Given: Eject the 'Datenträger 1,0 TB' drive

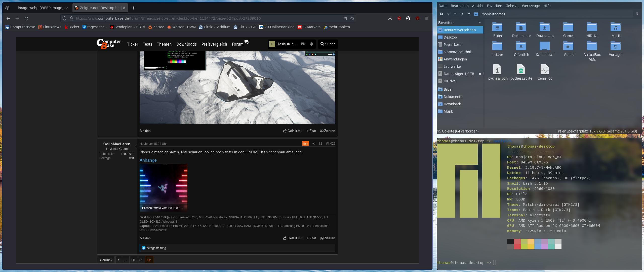Looking at the screenshot, I should click(480, 74).
